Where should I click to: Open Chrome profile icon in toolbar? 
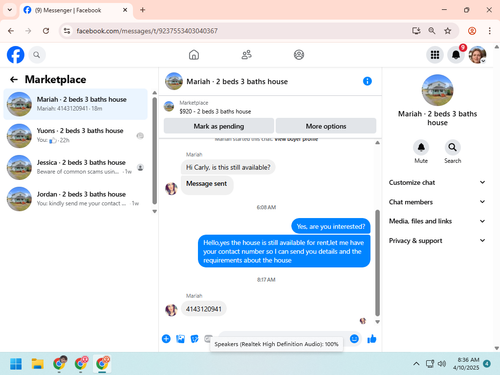click(x=472, y=31)
